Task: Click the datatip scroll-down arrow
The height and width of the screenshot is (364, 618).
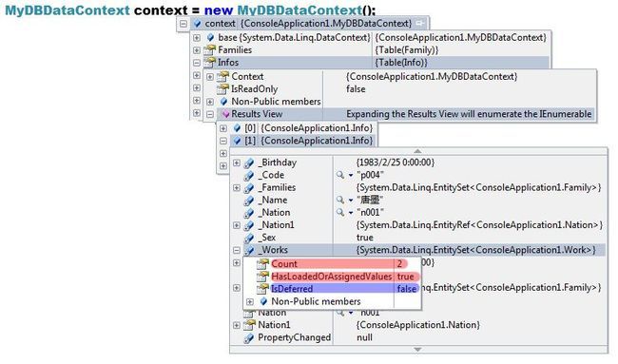Action: (417, 350)
